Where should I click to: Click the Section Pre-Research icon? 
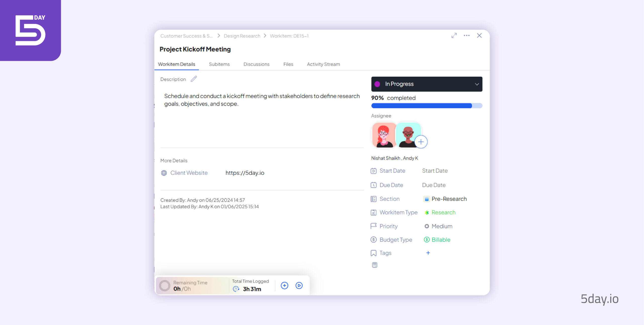(x=426, y=198)
